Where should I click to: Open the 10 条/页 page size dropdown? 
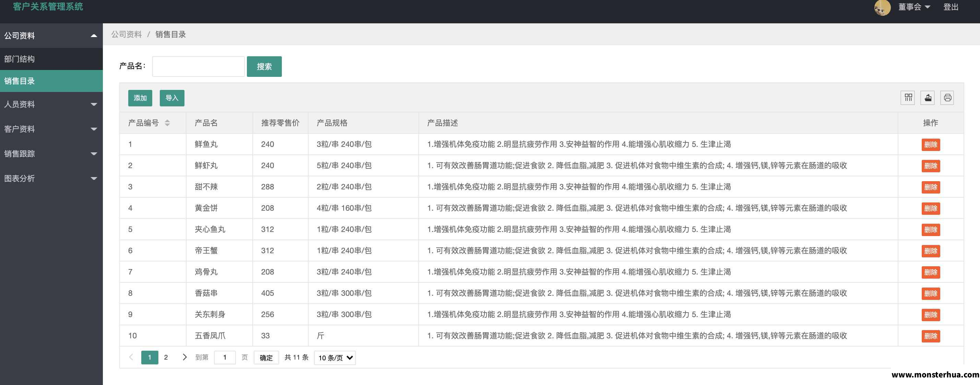(335, 358)
